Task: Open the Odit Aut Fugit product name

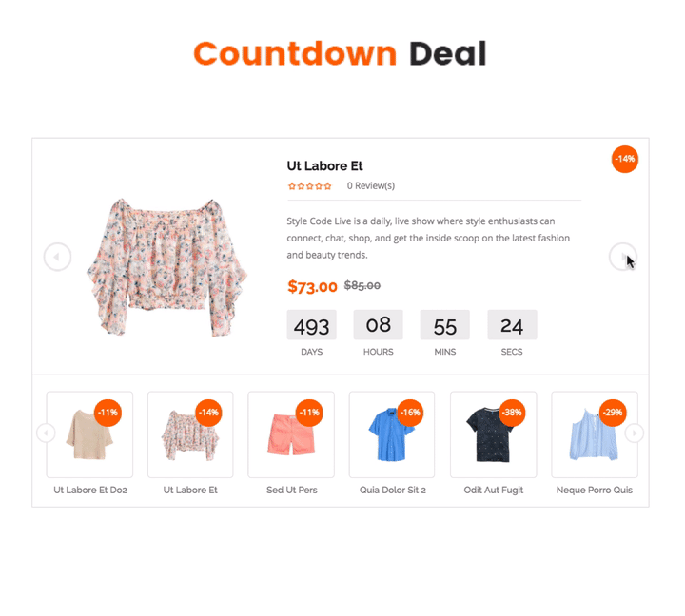Action: [x=494, y=490]
